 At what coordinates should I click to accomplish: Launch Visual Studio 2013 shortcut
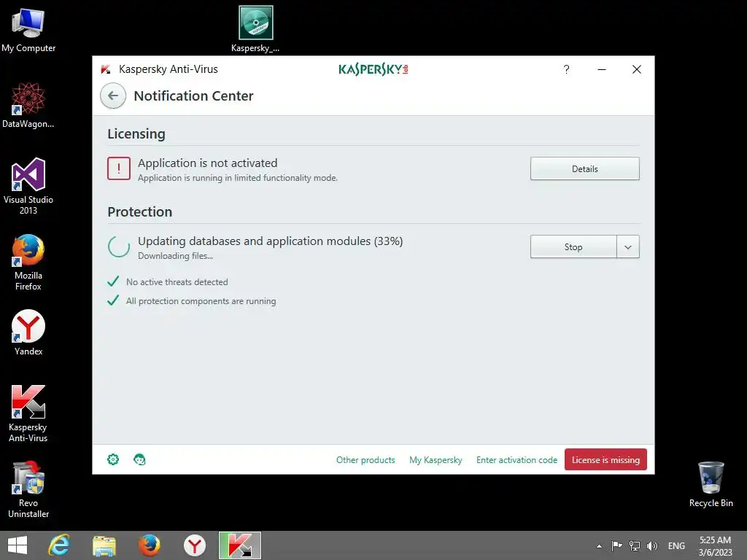(x=28, y=186)
